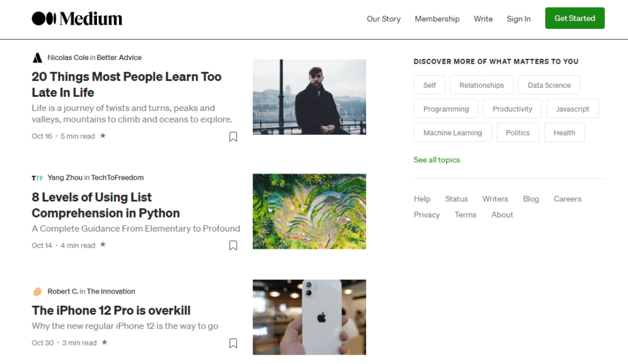Open Our Story in the top navigation
Viewport: 628px width, 364px height.
tap(384, 19)
